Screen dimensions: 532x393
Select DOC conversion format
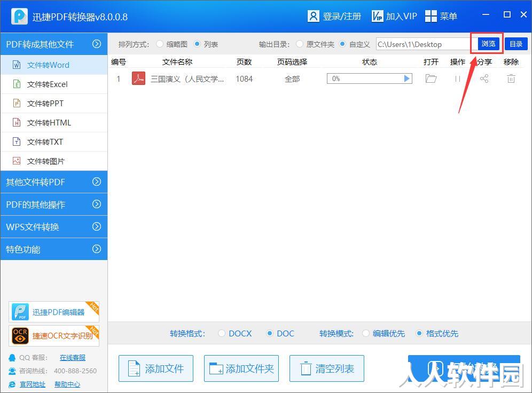pyautogui.click(x=269, y=333)
